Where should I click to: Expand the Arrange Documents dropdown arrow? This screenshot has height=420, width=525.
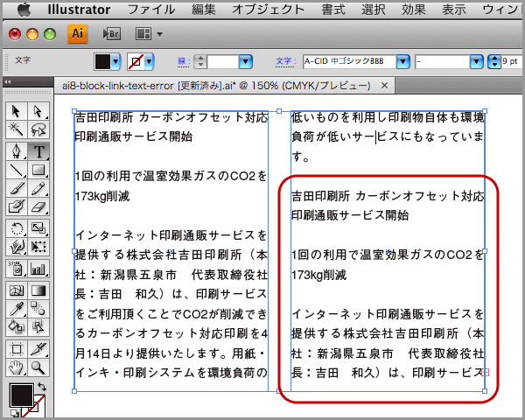pyautogui.click(x=160, y=34)
